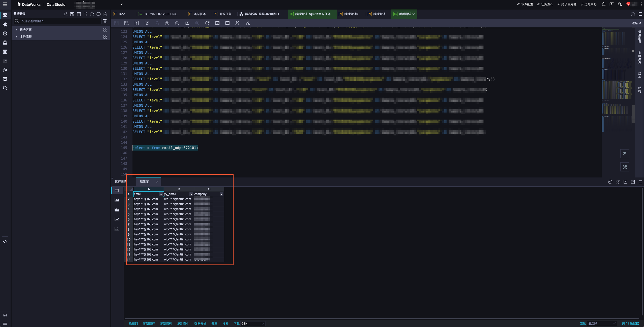This screenshot has width=644, height=327.
Task: Toggle the file filter icon beside search
Action: tap(105, 21)
